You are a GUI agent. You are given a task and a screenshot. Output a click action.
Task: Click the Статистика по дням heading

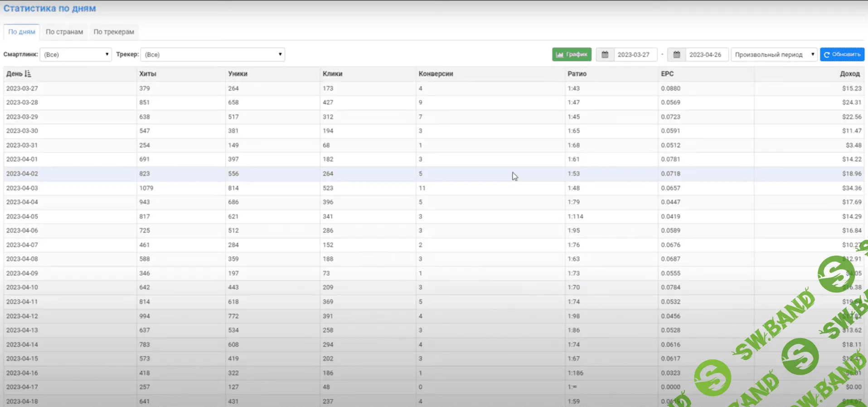(50, 9)
